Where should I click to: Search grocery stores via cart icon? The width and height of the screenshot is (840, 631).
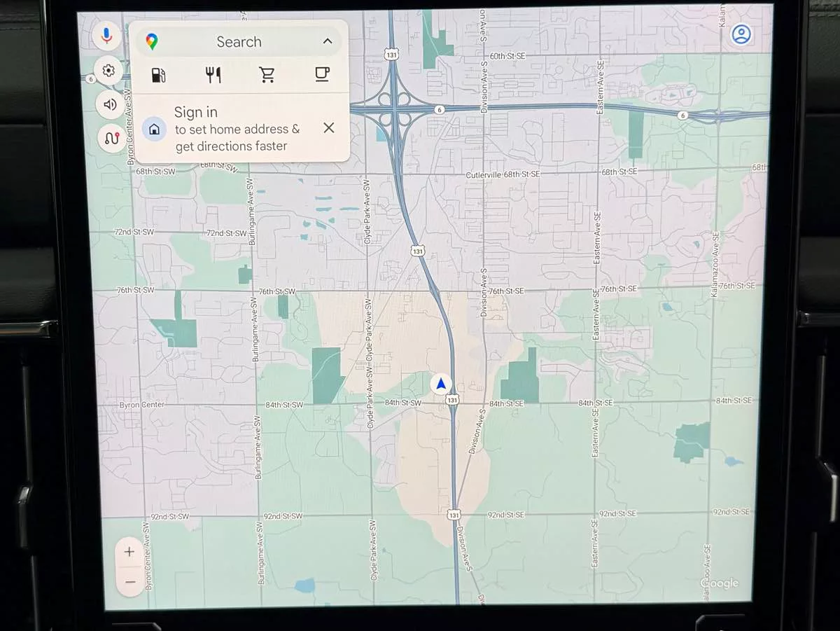point(267,75)
